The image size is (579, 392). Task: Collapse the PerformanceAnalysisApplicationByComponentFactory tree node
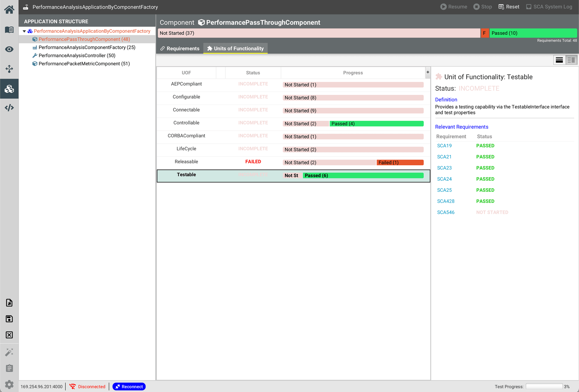24,31
